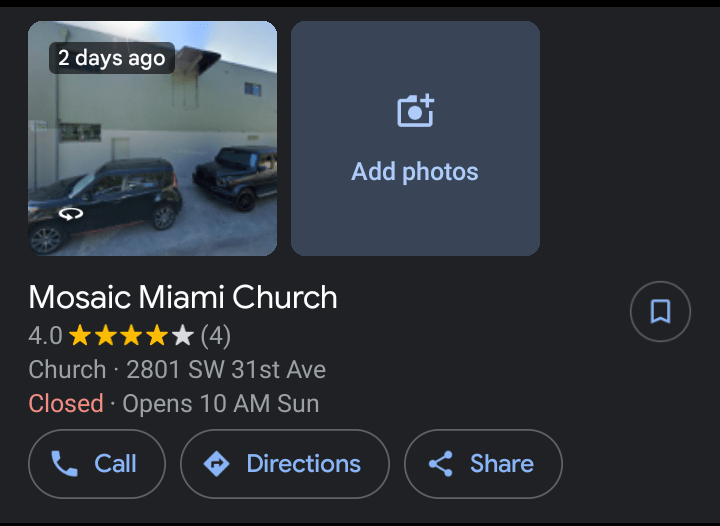Click the gray fifth rating star

pyautogui.click(x=183, y=335)
